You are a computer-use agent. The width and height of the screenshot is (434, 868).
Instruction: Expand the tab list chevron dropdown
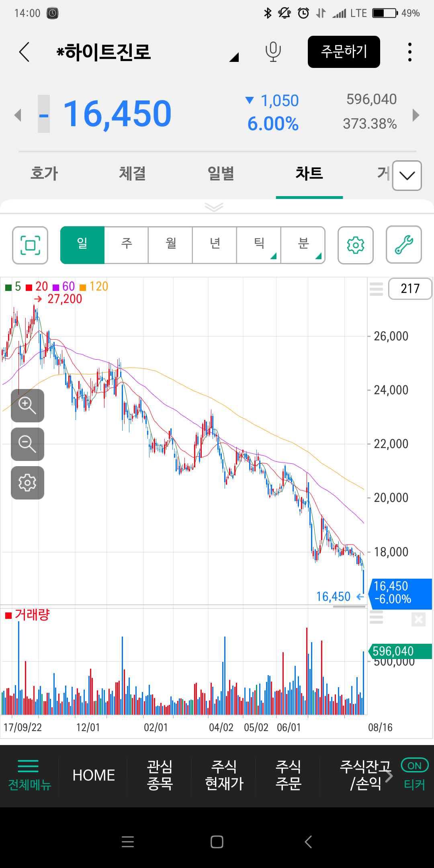(x=407, y=176)
